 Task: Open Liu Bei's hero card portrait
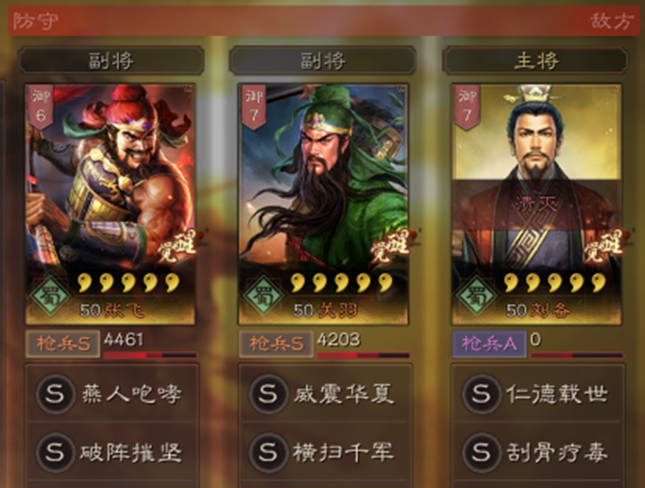(536, 204)
